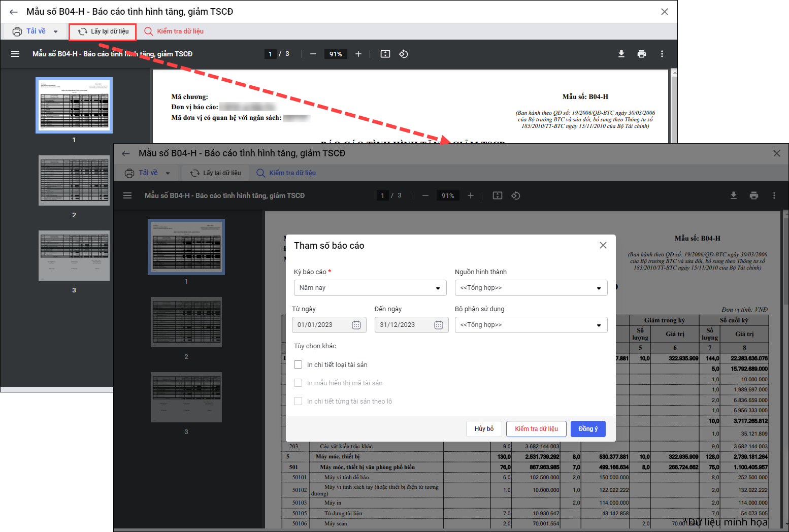
Task: Click fit to page icon in front window
Action: [498, 195]
